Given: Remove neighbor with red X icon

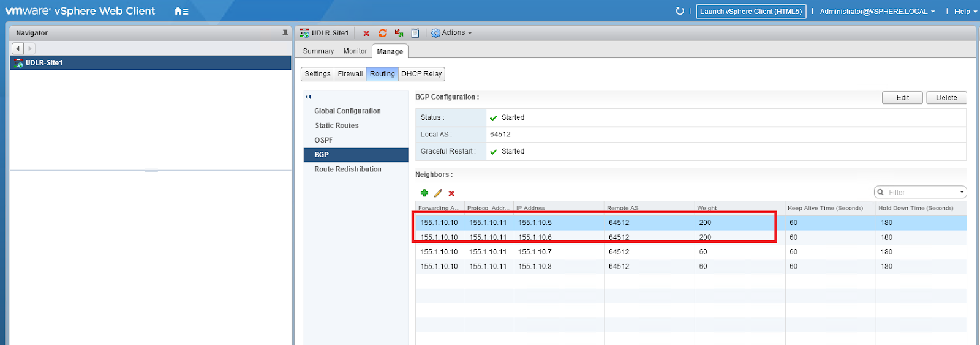Looking at the screenshot, I should 451,193.
